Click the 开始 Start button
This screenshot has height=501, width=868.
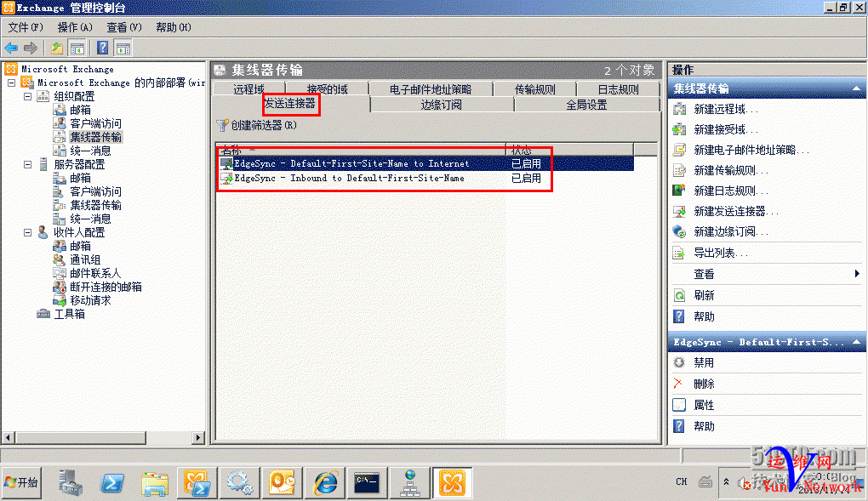coord(21,483)
